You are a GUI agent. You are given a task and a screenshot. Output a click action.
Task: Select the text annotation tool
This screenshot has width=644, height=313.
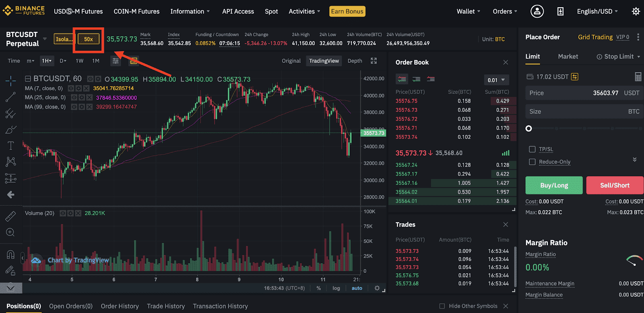[x=11, y=146]
